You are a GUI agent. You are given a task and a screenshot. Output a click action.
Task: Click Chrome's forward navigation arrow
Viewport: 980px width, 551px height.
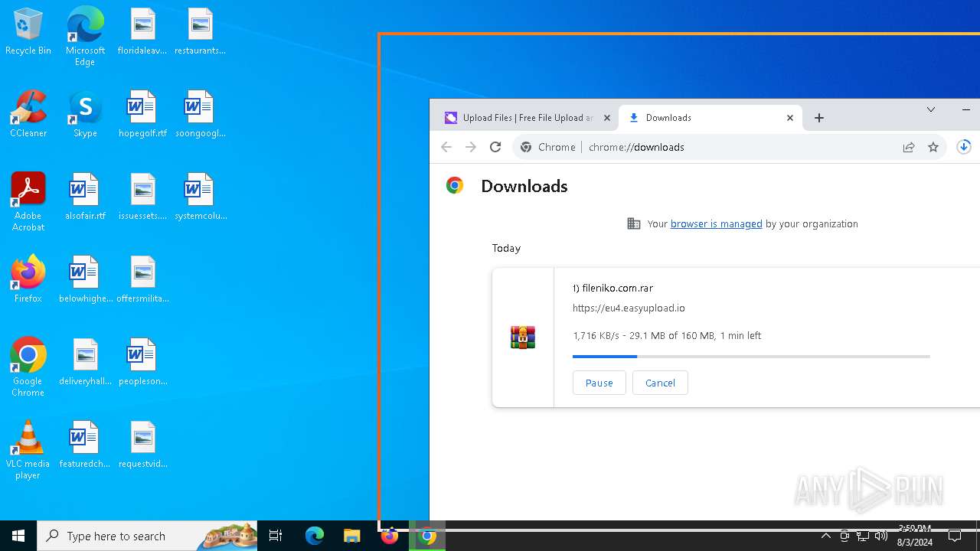coord(471,147)
